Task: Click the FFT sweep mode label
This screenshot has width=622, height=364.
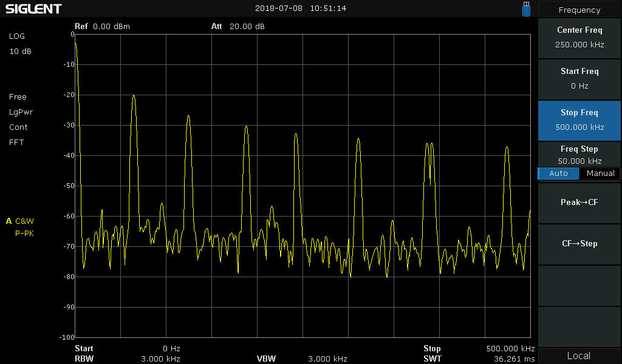Action: pos(16,143)
